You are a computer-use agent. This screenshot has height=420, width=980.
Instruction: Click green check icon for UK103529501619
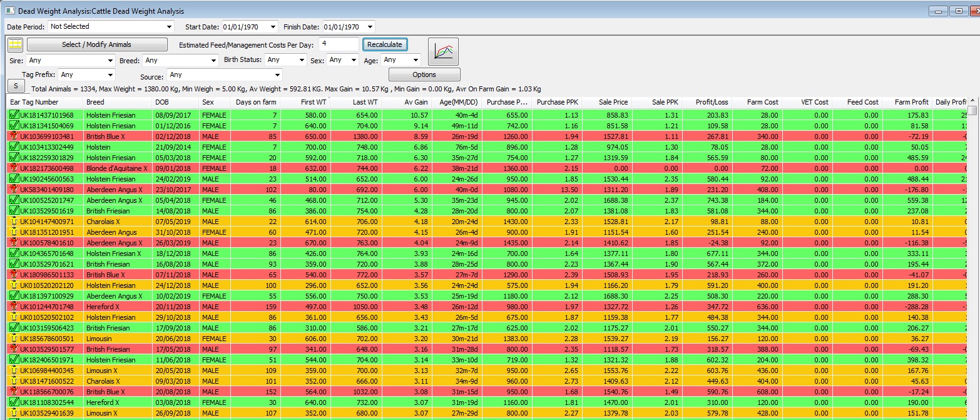pyautogui.click(x=14, y=211)
